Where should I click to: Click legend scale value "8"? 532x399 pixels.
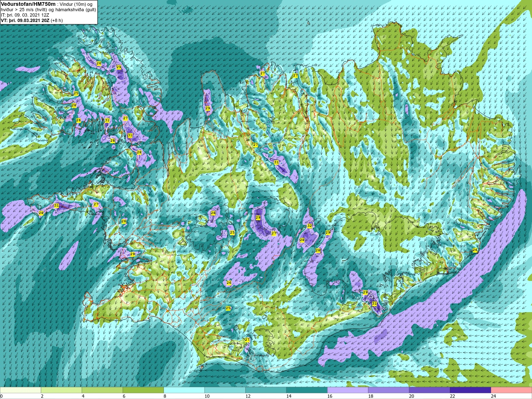165,396
